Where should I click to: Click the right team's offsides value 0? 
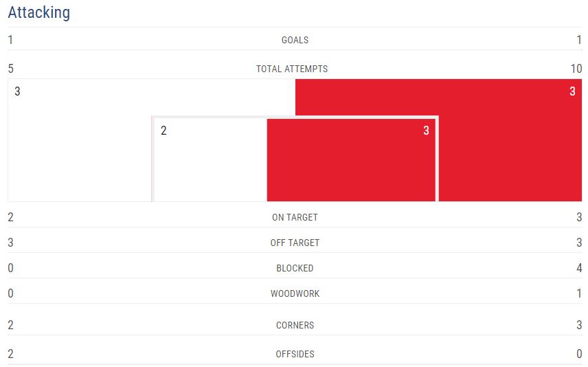click(579, 354)
